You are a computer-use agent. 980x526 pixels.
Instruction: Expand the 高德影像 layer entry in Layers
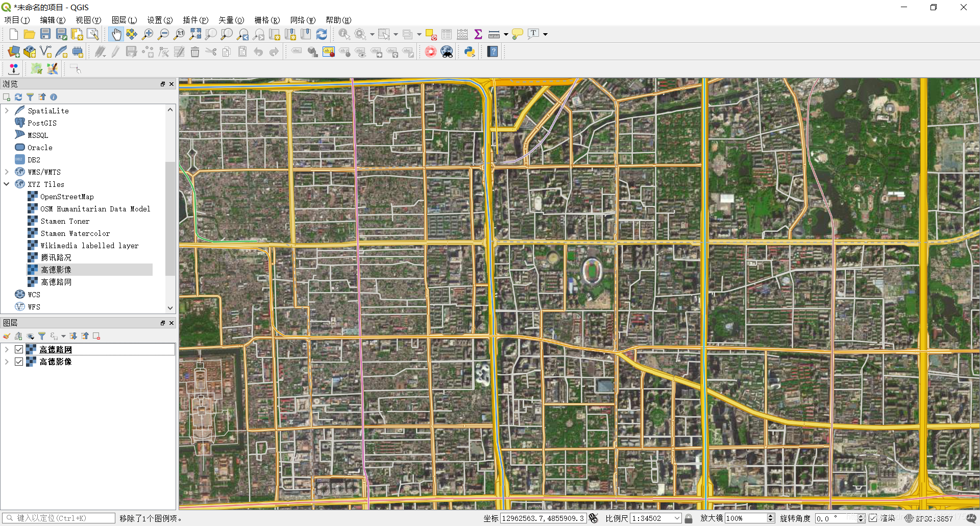point(7,362)
